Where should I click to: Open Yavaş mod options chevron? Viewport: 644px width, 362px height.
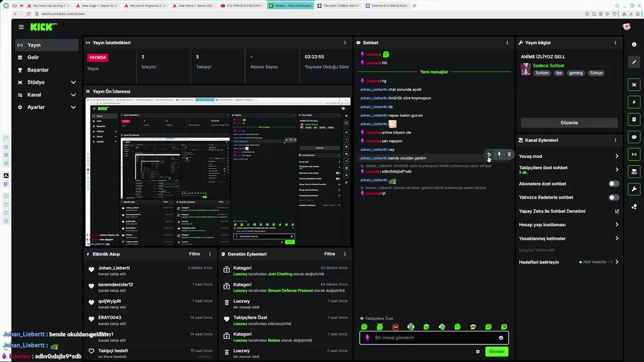(x=617, y=156)
